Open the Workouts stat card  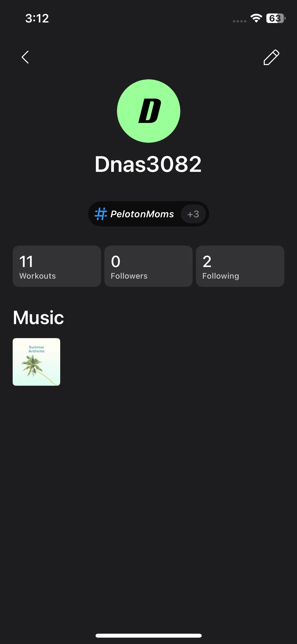pyautogui.click(x=57, y=266)
